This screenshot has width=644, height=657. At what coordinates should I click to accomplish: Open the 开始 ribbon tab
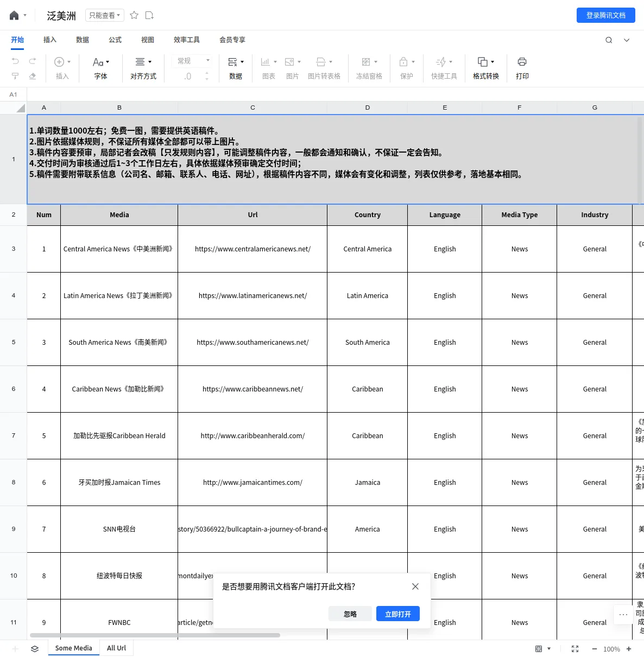17,40
